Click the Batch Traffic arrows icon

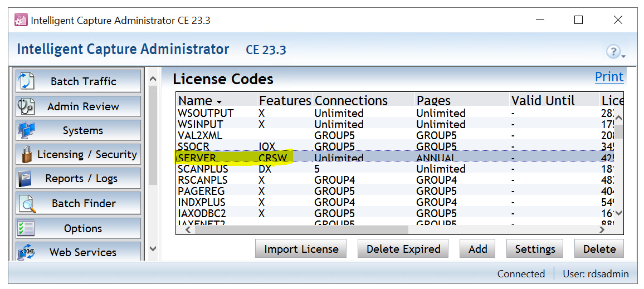coord(26,81)
